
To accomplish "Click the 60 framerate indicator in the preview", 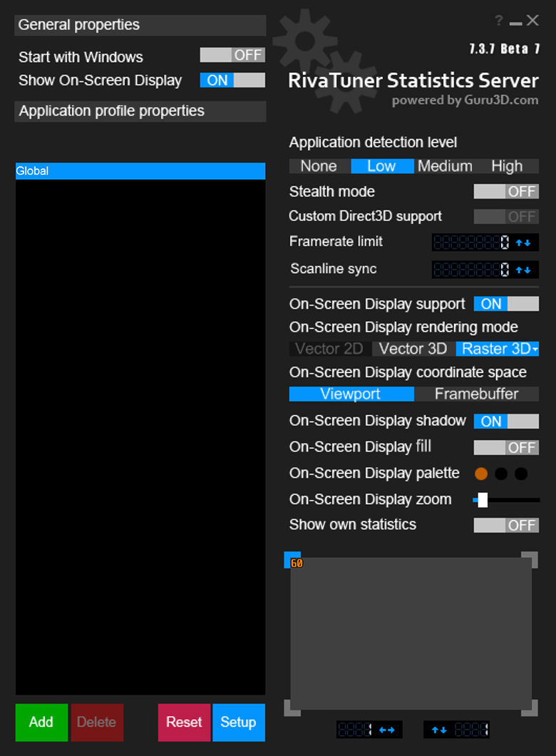I will point(295,561).
